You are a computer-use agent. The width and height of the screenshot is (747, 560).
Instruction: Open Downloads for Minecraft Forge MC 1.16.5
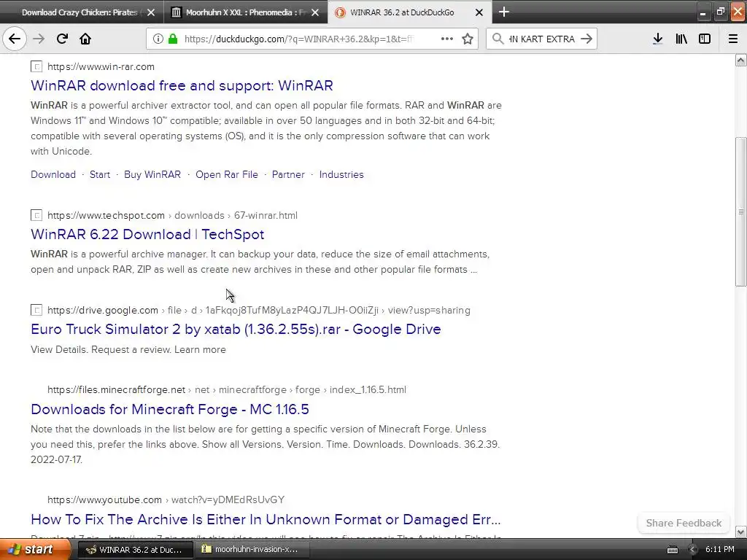pyautogui.click(x=169, y=410)
